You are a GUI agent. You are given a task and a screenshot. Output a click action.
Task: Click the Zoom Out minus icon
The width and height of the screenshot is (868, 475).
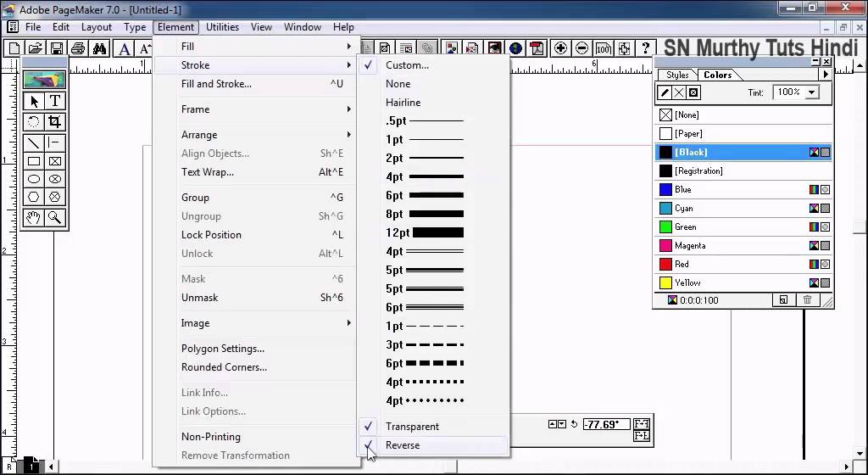point(581,48)
